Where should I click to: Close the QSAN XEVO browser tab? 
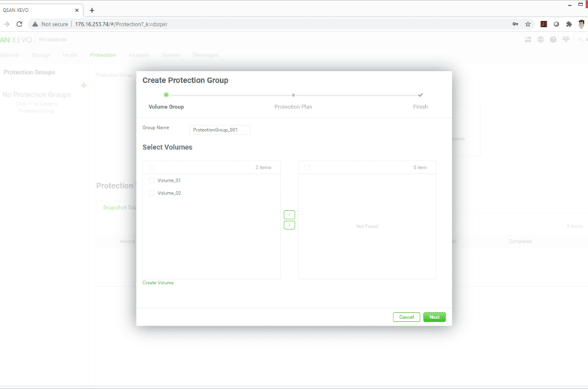coord(77,10)
